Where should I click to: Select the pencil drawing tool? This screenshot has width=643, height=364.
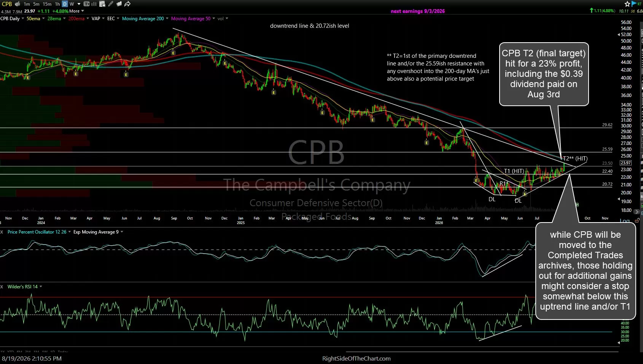tap(111, 4)
